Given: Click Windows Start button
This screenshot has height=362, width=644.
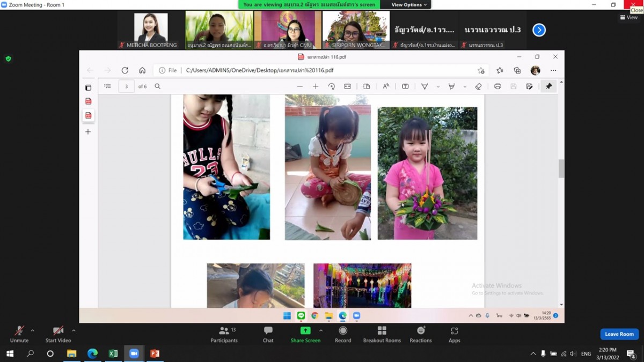Looking at the screenshot, I should [x=9, y=353].
